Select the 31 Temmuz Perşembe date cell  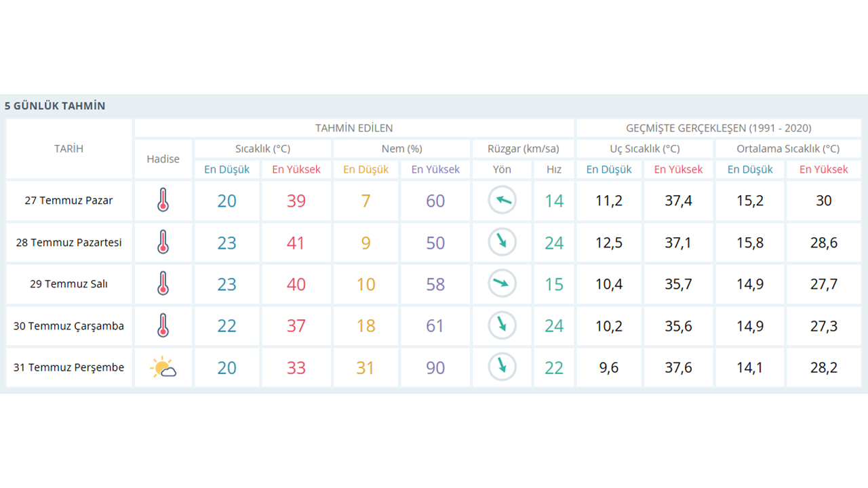point(68,367)
